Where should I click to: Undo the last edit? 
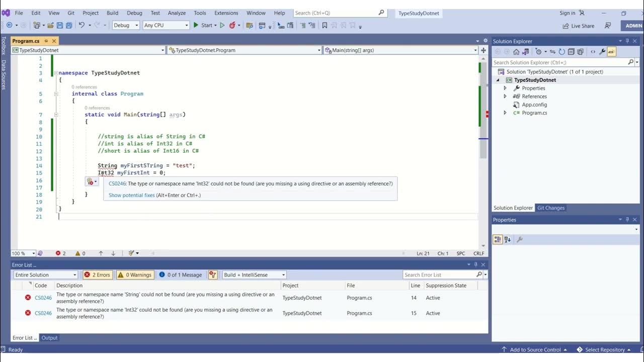pos(82,25)
